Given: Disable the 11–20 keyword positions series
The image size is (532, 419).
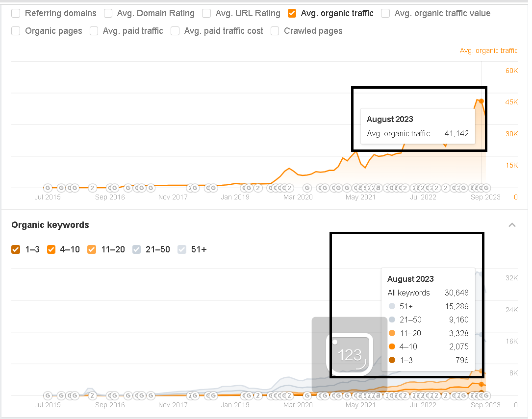Looking at the screenshot, I should point(92,249).
